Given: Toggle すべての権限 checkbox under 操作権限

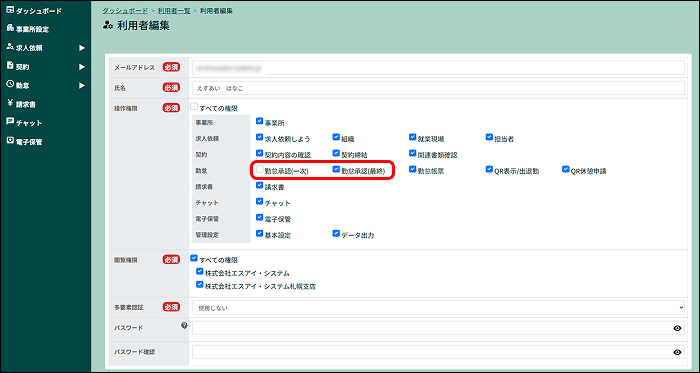Looking at the screenshot, I should click(194, 107).
